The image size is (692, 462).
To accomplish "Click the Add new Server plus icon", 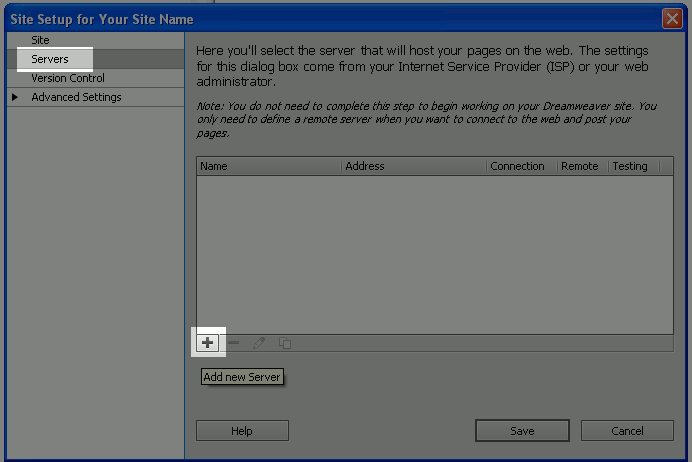I will click(x=208, y=343).
